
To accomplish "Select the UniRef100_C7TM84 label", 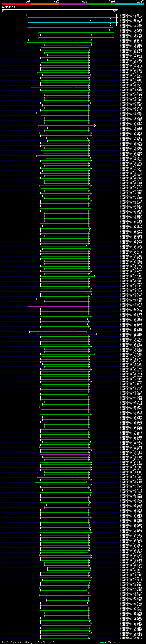I will [x=131, y=58].
